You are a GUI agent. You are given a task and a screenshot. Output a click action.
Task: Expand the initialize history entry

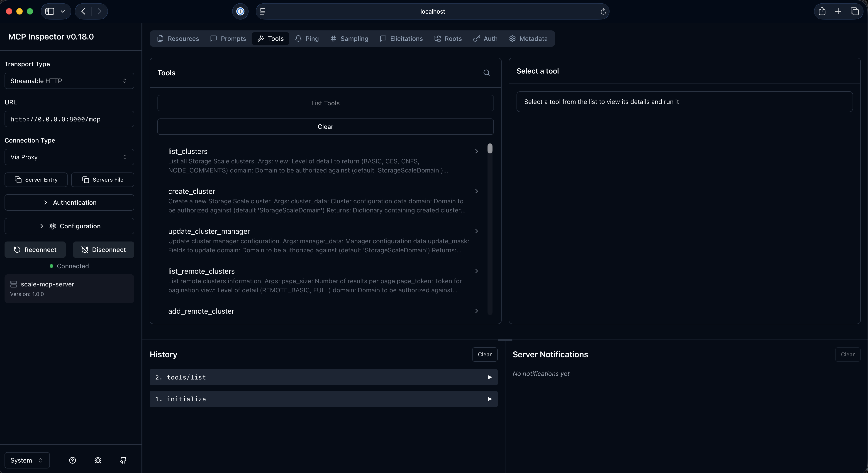click(x=324, y=399)
